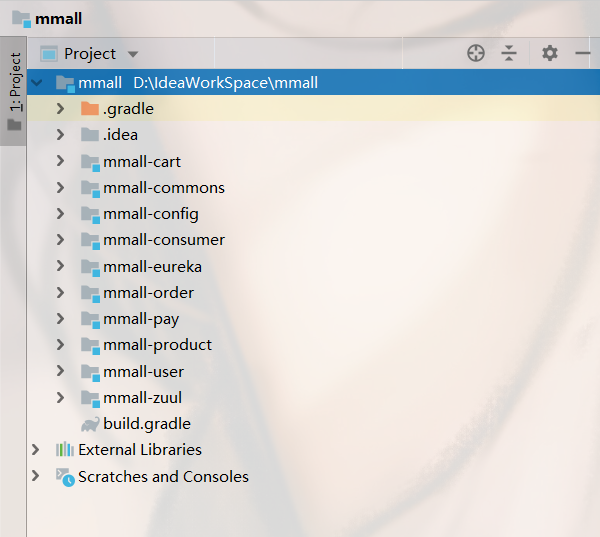Expand the .gradle folder
Image resolution: width=600 pixels, height=537 pixels.
pyautogui.click(x=60, y=109)
